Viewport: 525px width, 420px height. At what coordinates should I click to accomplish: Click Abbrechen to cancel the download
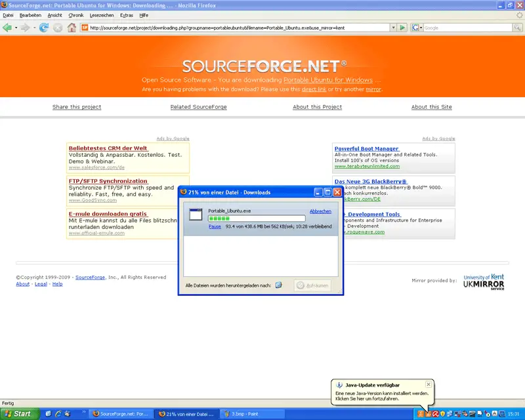coord(320,211)
